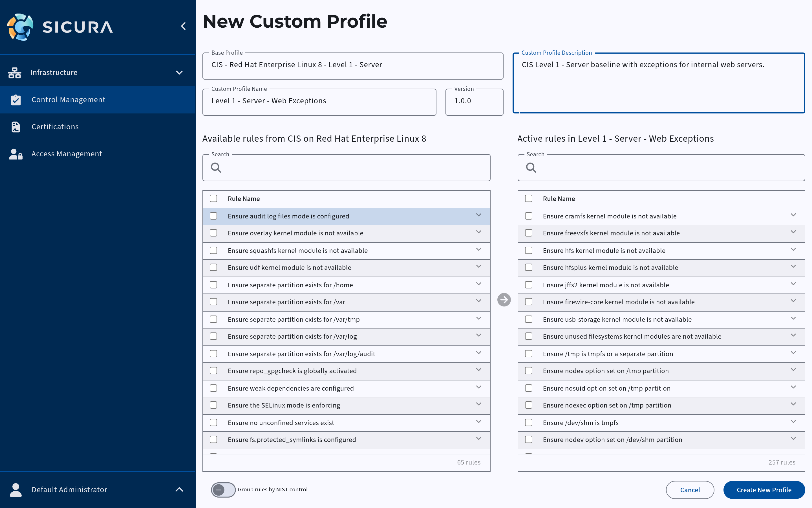Expand Ensure jffs2 kernel module row
This screenshot has height=508, width=812.
[x=793, y=284]
